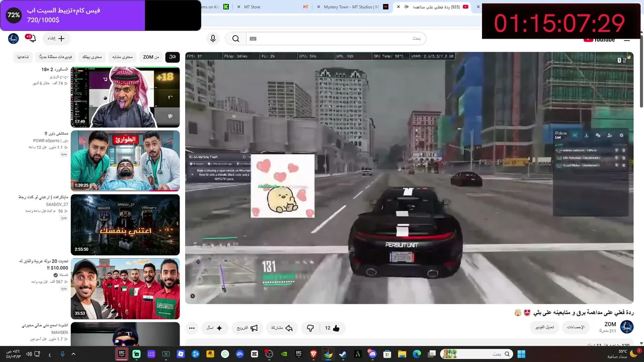Open Rockstar Games Launcher in taskbar

coord(210,354)
